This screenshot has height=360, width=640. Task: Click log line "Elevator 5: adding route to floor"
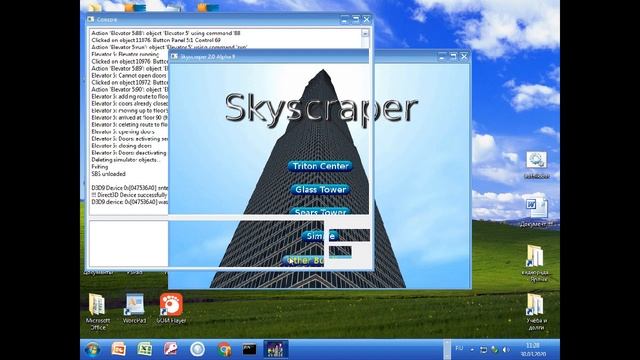pyautogui.click(x=130, y=97)
